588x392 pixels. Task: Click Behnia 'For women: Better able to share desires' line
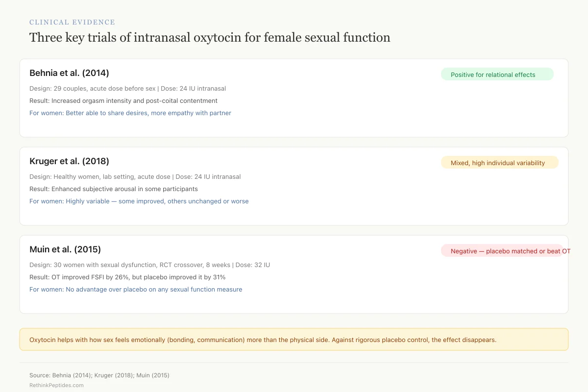[130, 113]
